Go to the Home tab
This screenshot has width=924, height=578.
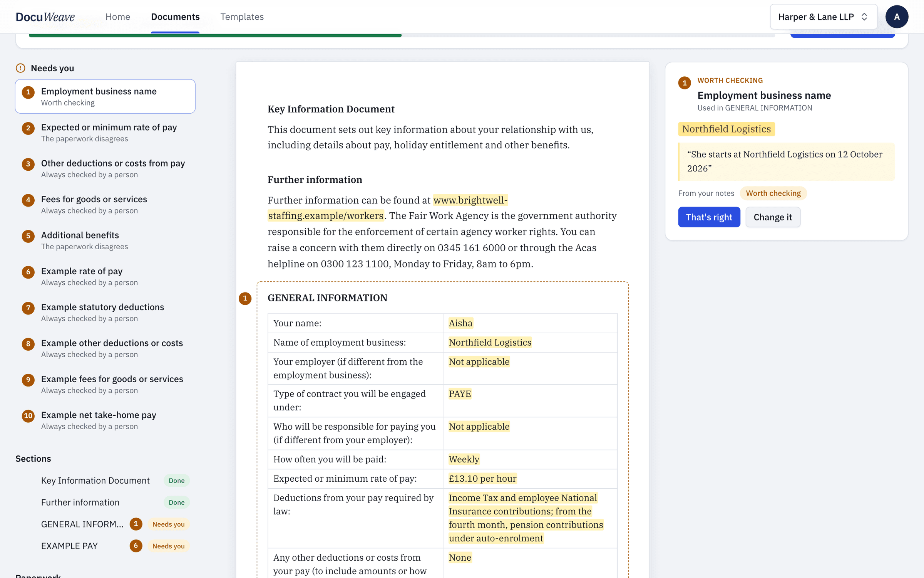[x=118, y=17]
